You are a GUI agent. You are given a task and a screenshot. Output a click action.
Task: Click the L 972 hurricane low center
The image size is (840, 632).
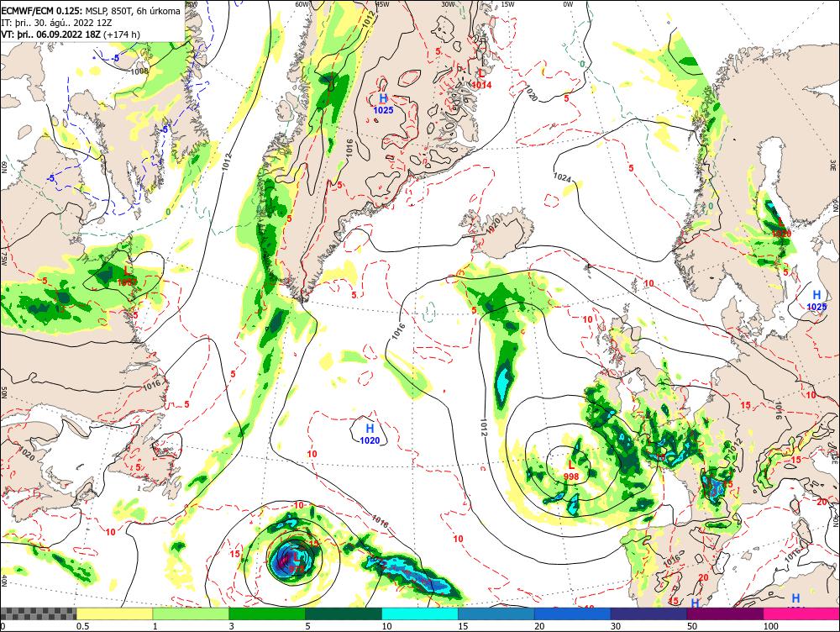point(296,561)
